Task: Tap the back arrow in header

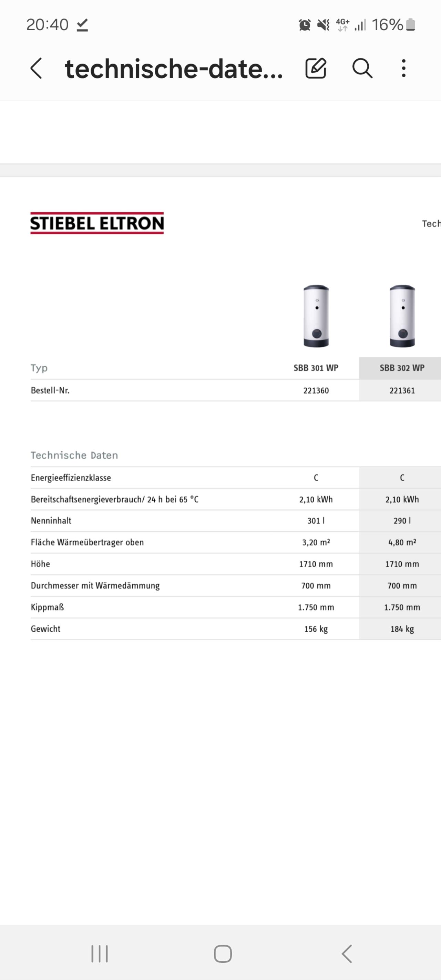Action: (36, 69)
